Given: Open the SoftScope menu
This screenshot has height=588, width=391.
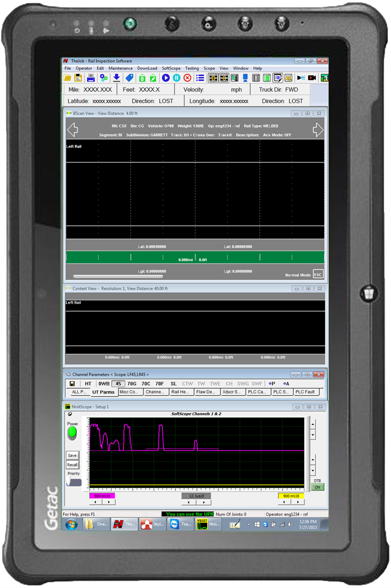Looking at the screenshot, I should point(171,68).
